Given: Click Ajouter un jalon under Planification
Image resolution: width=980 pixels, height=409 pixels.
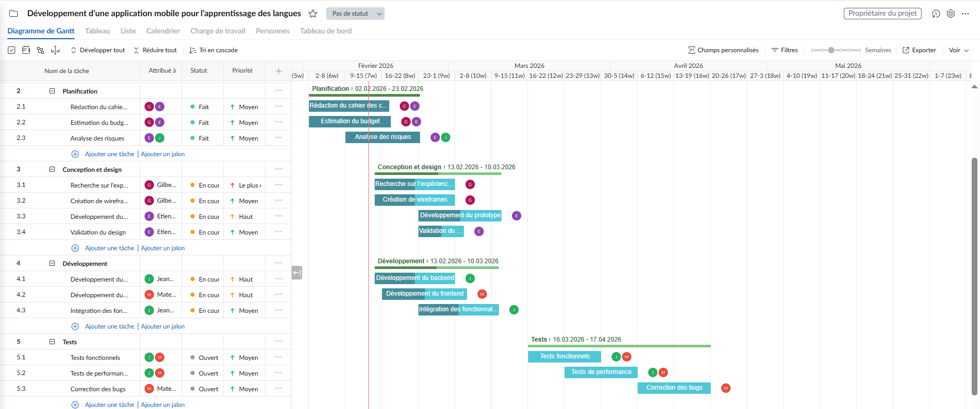Looking at the screenshot, I should pos(163,154).
